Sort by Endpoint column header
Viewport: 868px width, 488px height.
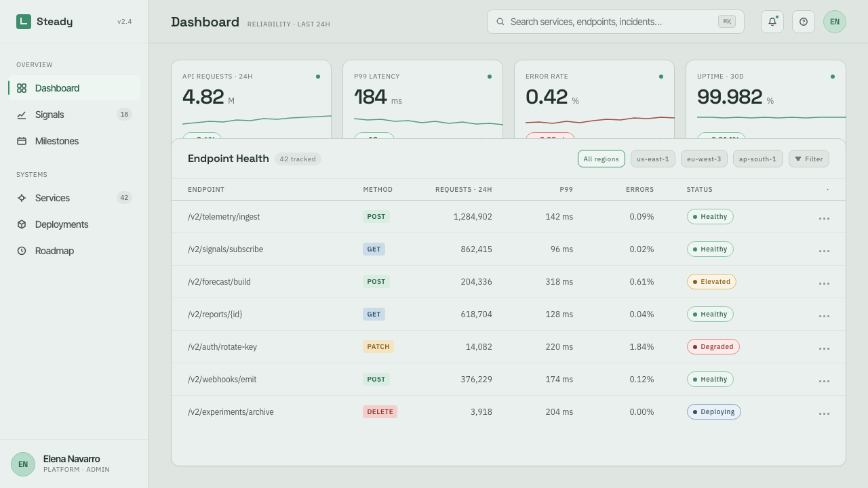[x=206, y=190]
